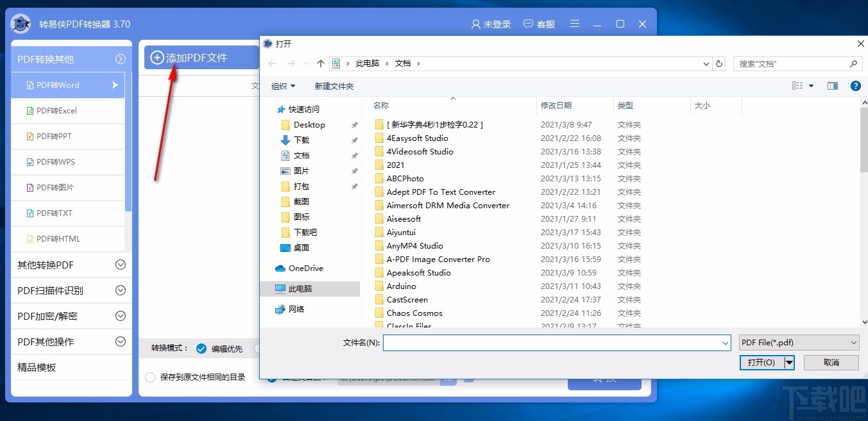
Task: Enable 保存到原文件相同的目录 option
Action: (x=151, y=377)
